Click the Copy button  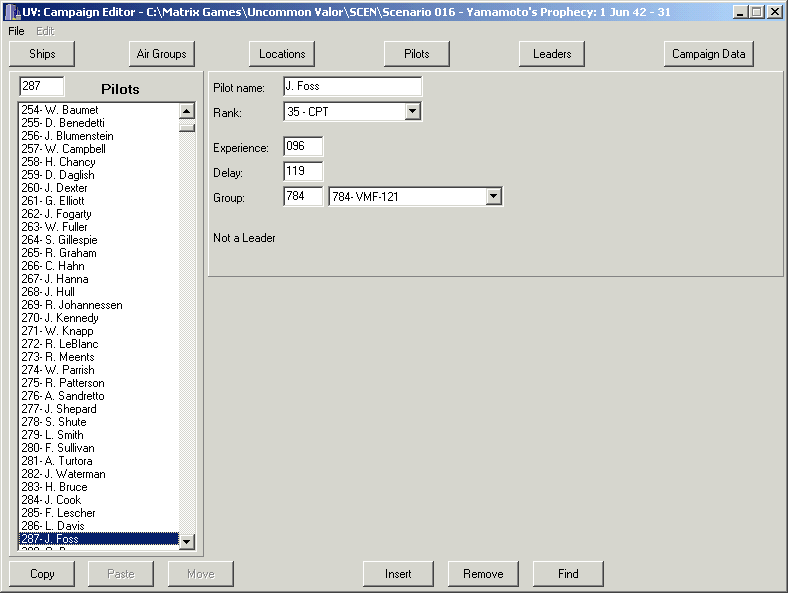coord(42,574)
